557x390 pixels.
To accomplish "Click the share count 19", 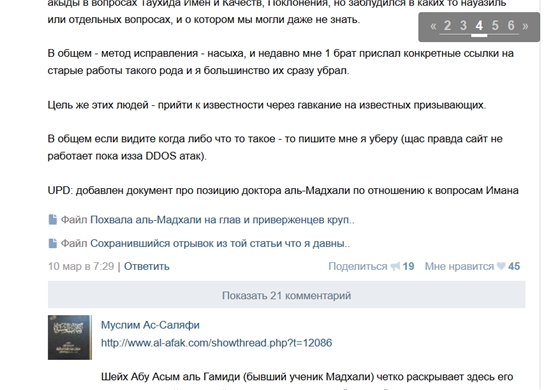I will 408,266.
